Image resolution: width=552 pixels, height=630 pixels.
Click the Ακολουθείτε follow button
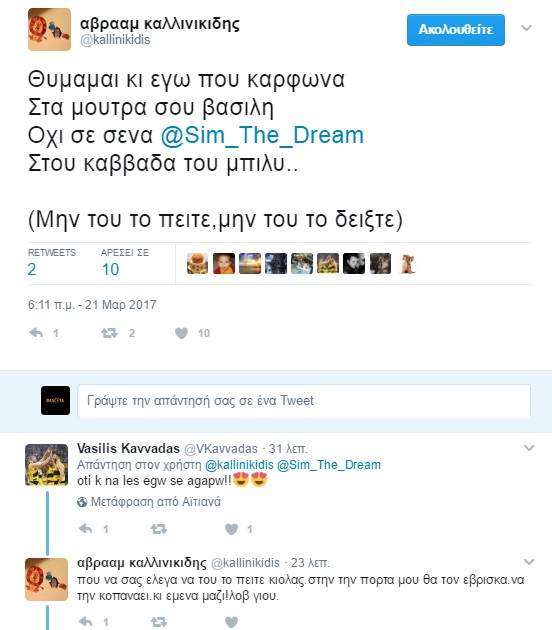coord(456,30)
